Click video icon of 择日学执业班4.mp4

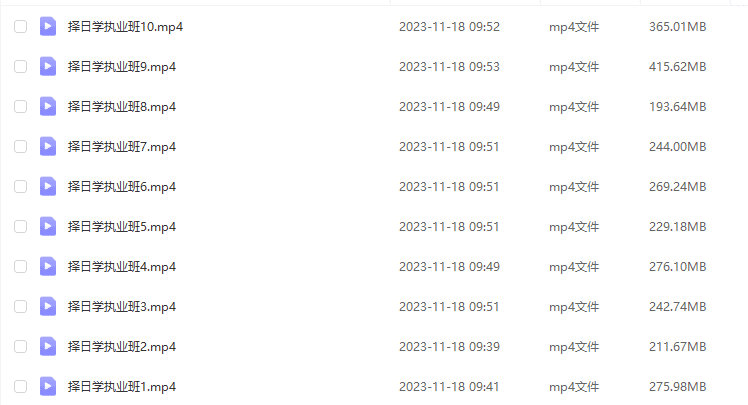click(48, 267)
